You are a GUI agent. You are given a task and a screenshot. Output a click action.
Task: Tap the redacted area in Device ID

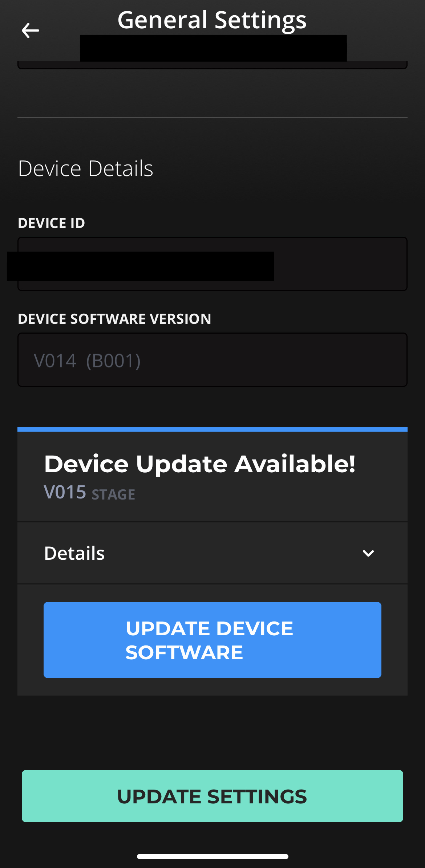[140, 266]
